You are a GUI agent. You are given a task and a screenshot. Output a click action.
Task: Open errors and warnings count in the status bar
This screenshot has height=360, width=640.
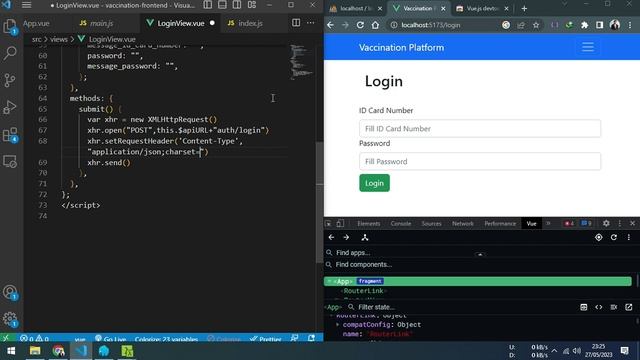[x=34, y=339]
